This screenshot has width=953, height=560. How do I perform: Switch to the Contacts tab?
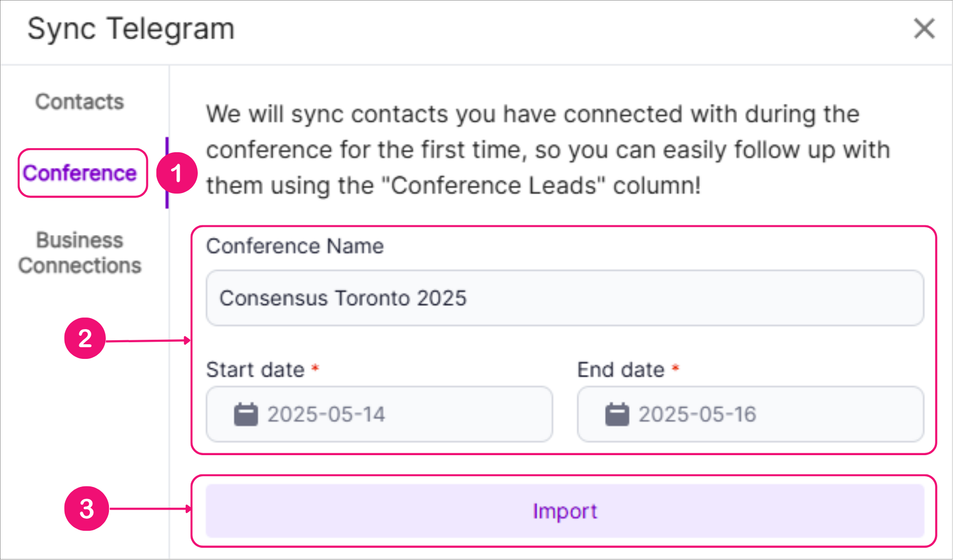80,102
